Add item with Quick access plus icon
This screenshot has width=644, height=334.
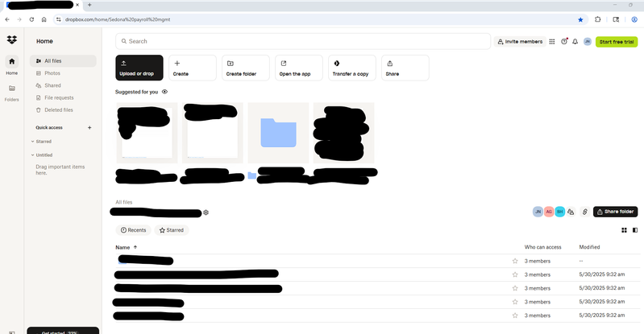pos(89,128)
